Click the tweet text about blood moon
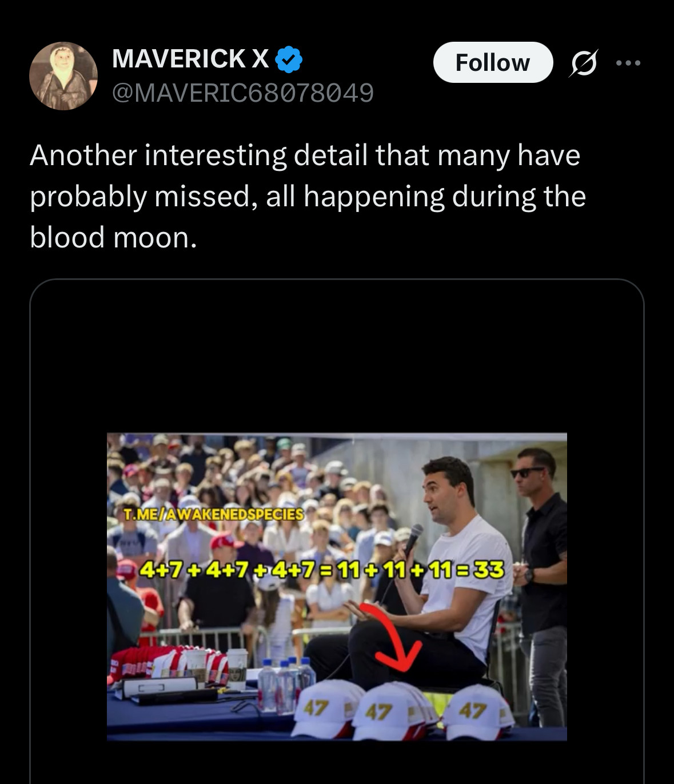Viewport: 674px width, 784px height. tap(308, 195)
